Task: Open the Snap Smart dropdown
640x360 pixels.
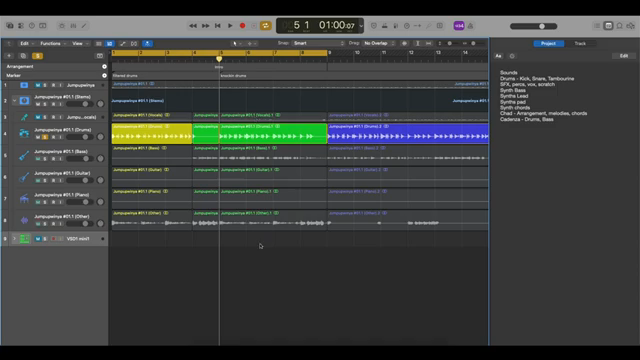Action: [x=318, y=43]
